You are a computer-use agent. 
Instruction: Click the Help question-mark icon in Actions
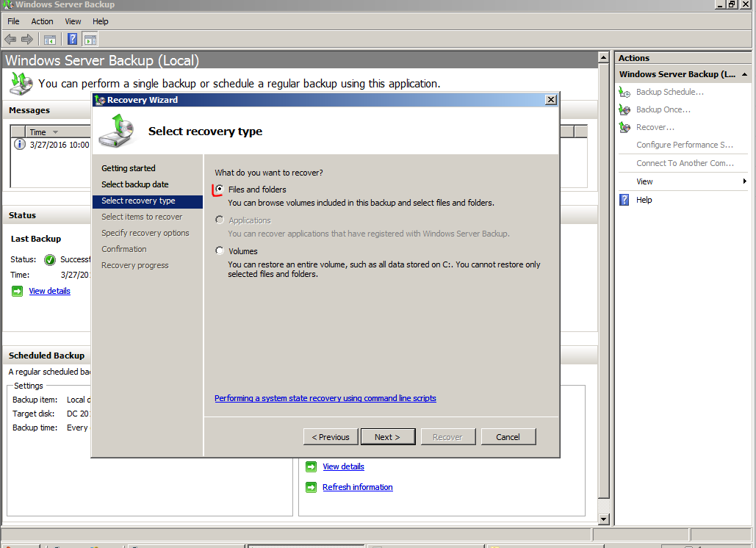point(624,200)
